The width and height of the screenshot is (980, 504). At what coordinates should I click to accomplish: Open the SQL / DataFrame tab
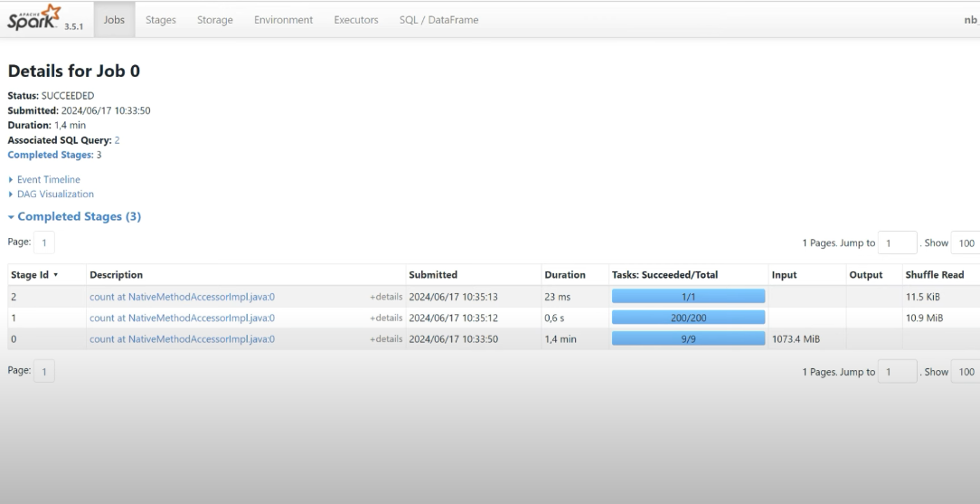point(438,20)
